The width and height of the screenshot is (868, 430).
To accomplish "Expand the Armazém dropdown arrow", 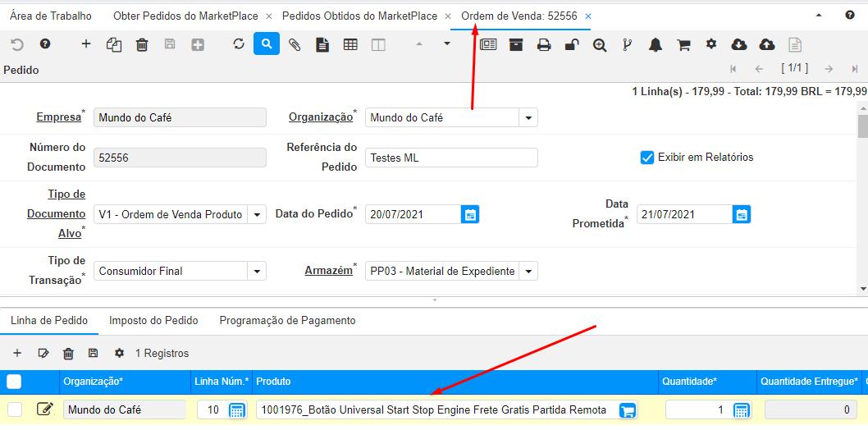I will pyautogui.click(x=528, y=271).
